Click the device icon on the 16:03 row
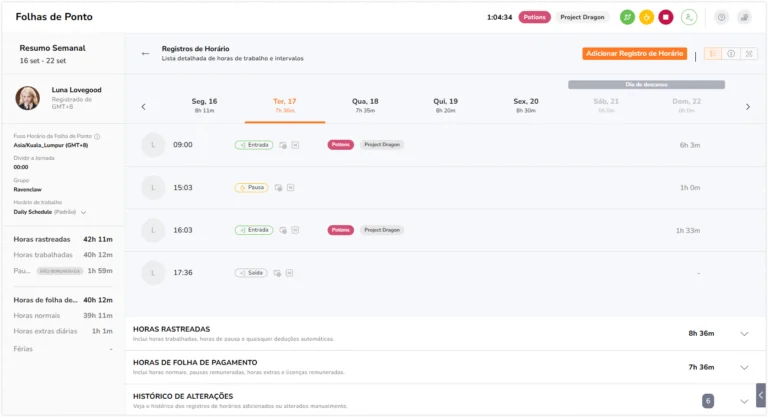Image resolution: width=768 pixels, height=417 pixels. [283, 230]
